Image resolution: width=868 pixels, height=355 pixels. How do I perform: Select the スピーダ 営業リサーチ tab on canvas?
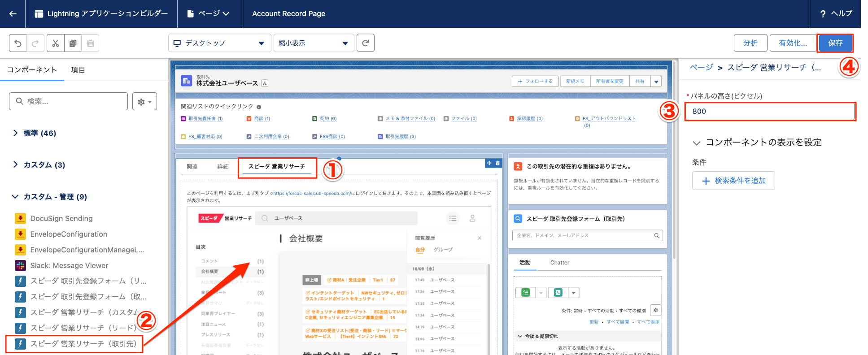(277, 167)
